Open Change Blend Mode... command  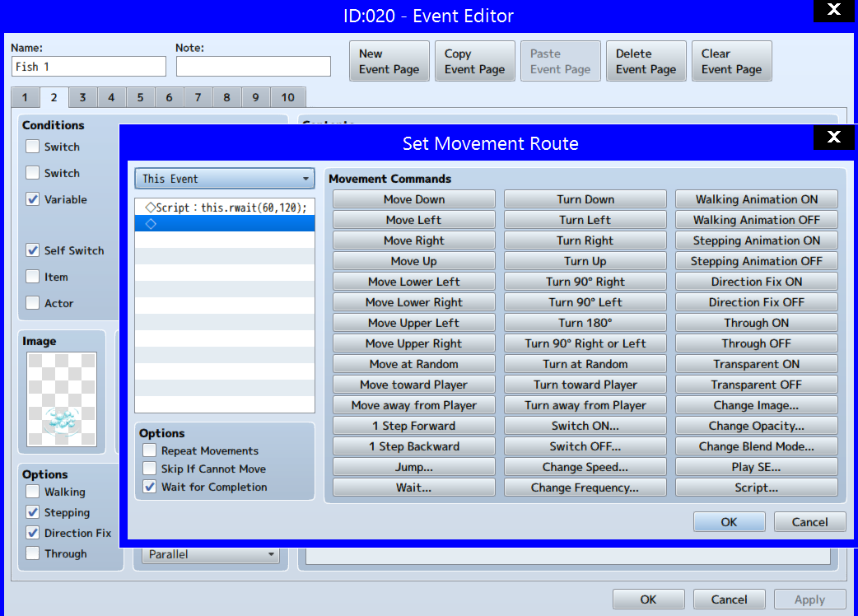756,446
